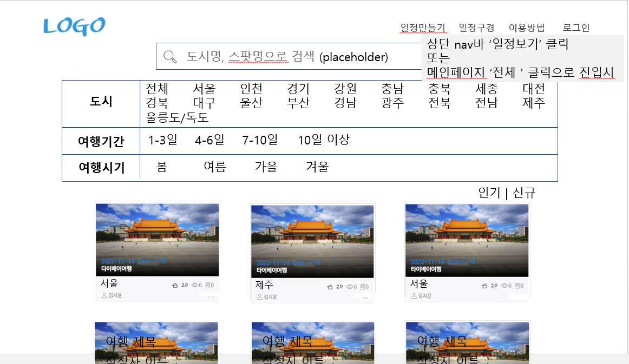Image resolution: width=629 pixels, height=364 pixels.
Task: Focus the 도시명, 스팟명으로 검색 search field
Action: click(x=289, y=57)
